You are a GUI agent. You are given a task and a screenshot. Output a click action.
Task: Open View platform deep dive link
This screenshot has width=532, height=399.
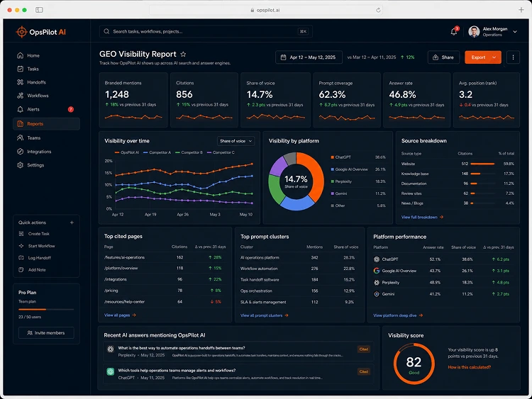coord(398,315)
